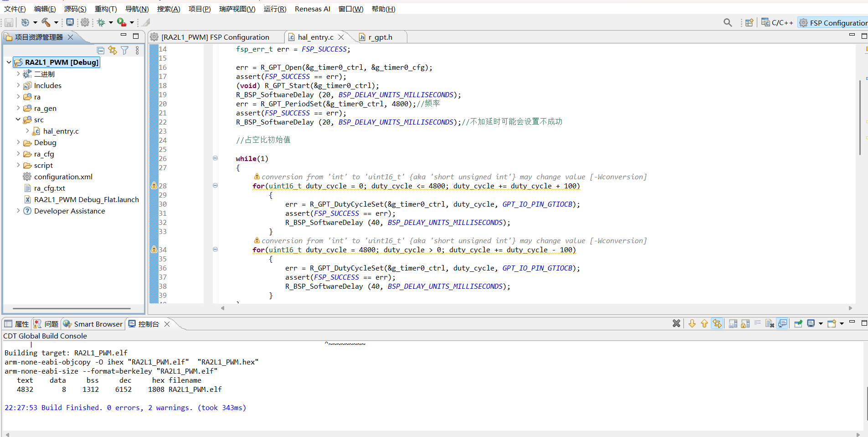Fold the for loop at line 28
This screenshot has width=868, height=437.
[x=215, y=186]
